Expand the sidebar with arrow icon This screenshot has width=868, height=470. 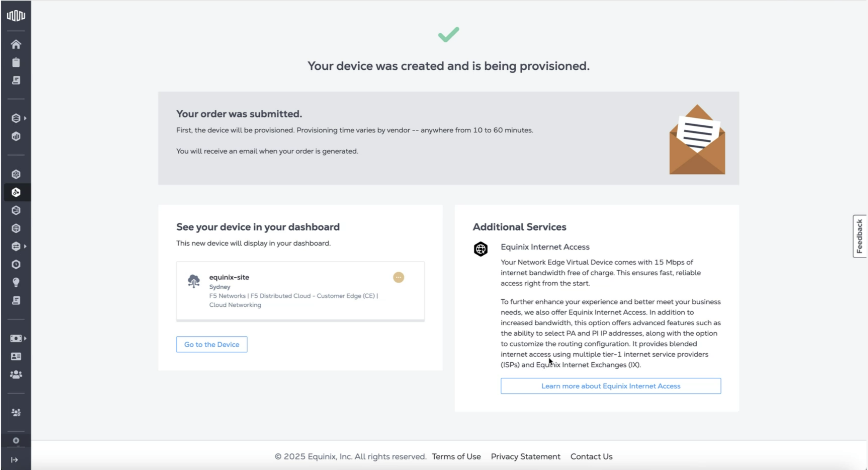[x=14, y=460]
